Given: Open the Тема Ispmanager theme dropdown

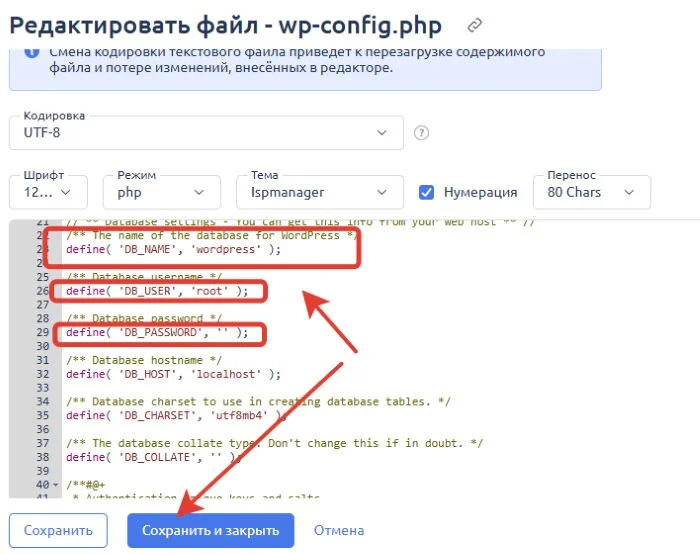Looking at the screenshot, I should tap(320, 192).
